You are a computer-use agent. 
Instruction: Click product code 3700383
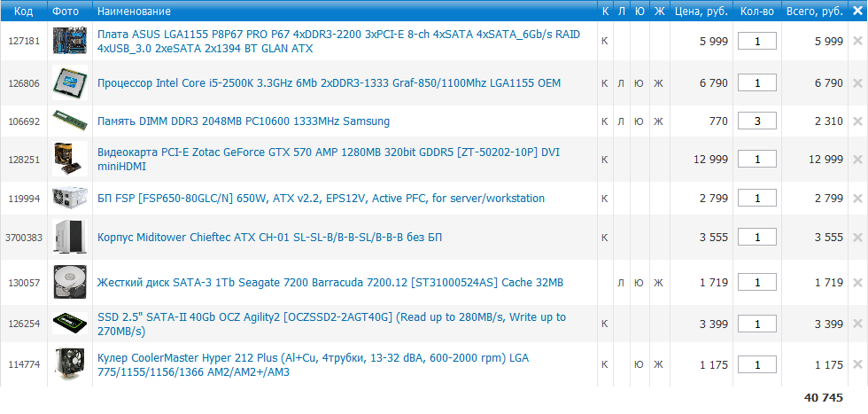(x=24, y=238)
